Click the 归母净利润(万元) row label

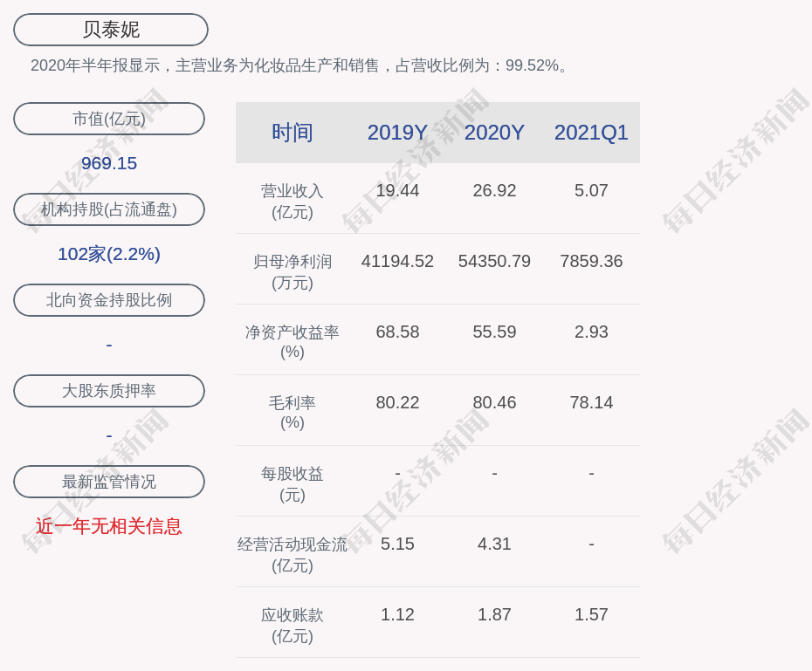pyautogui.click(x=292, y=272)
